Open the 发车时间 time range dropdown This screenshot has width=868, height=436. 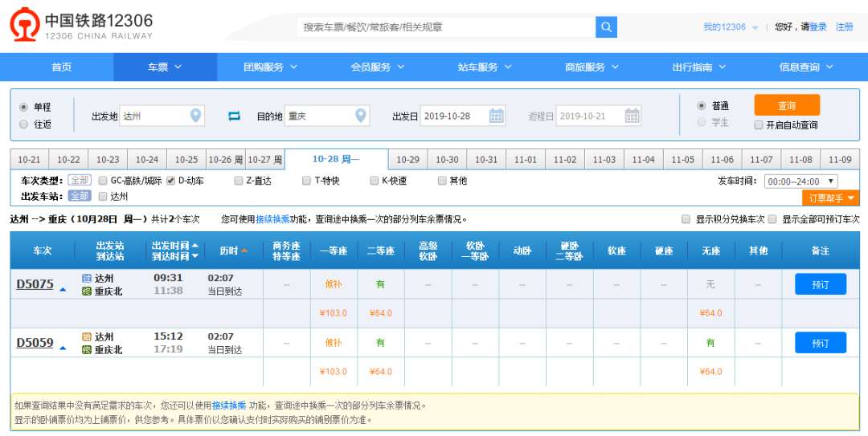tap(801, 181)
